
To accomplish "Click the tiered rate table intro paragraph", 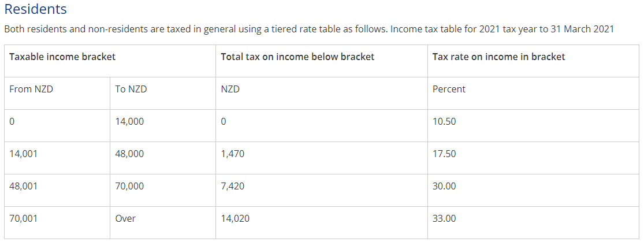I will 308,29.
